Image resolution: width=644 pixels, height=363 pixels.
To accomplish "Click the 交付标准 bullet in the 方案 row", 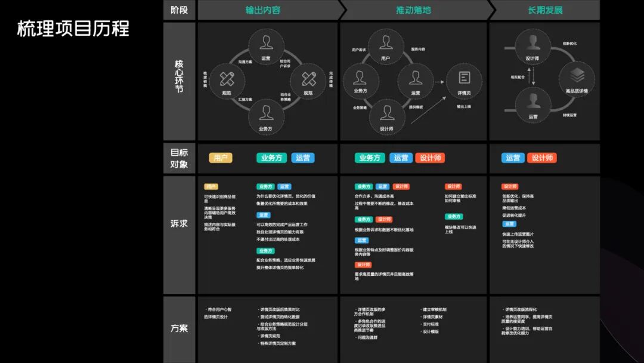I will (430, 324).
